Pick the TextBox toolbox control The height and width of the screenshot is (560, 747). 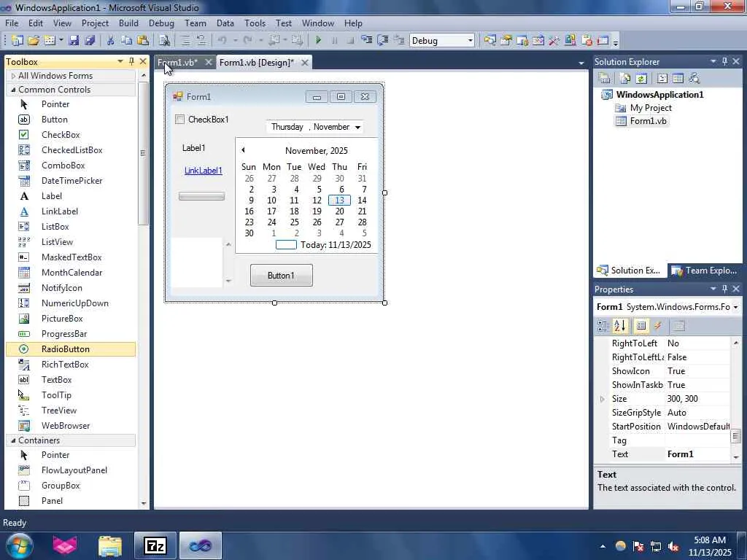pos(71,379)
